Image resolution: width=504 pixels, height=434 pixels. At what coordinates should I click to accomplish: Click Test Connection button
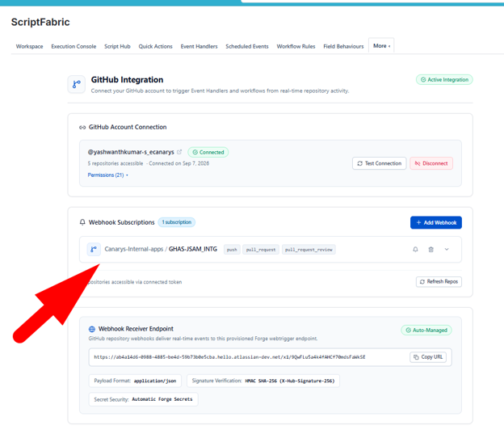(380, 163)
